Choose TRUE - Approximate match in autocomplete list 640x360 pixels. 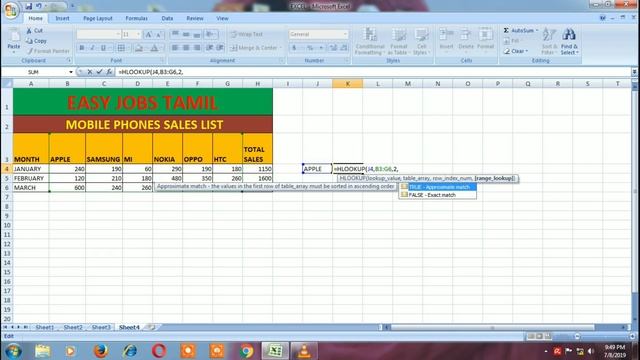[x=438, y=187]
